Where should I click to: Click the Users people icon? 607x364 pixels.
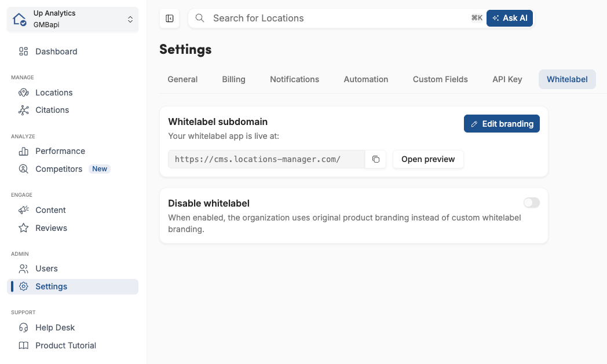(24, 269)
